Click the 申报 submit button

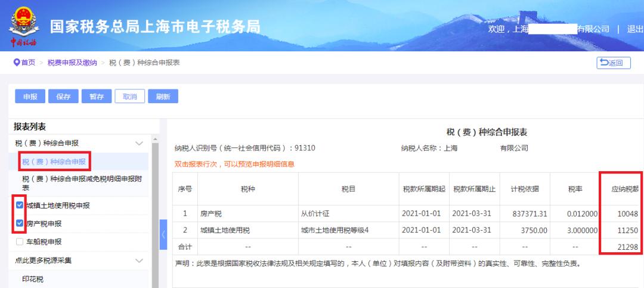[30, 97]
